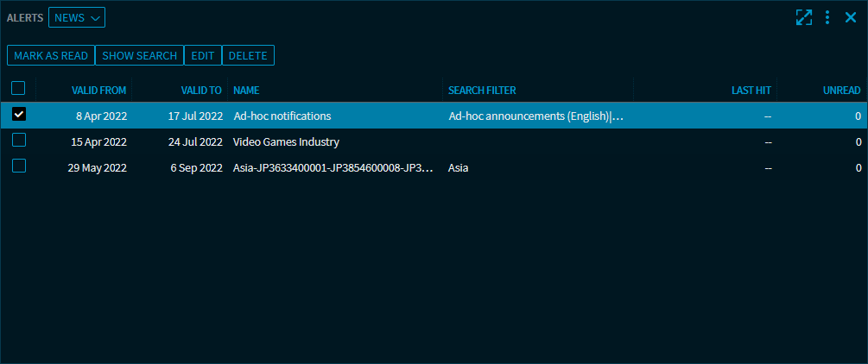Image resolution: width=868 pixels, height=364 pixels.
Task: Check the Video Games Industry checkbox
Action: pyautogui.click(x=18, y=141)
